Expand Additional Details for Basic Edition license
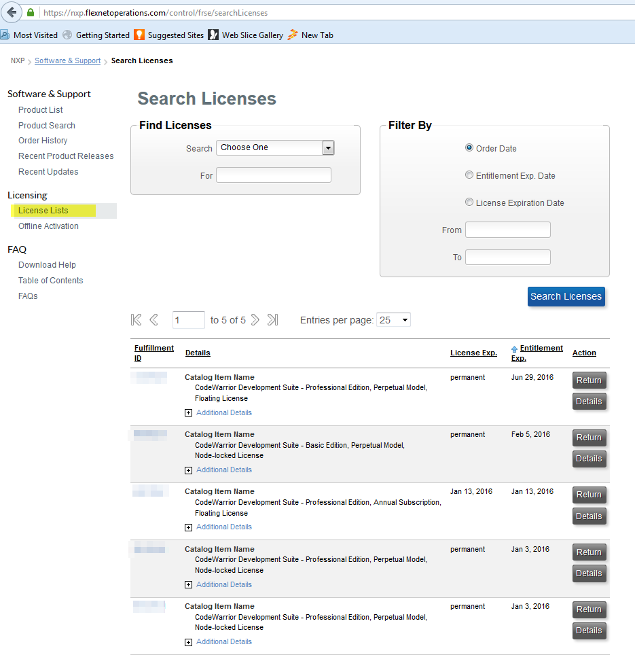 [188, 470]
